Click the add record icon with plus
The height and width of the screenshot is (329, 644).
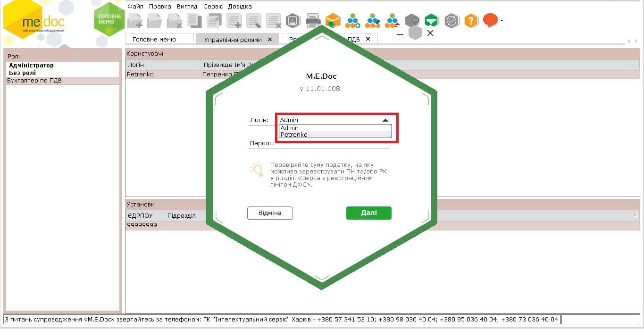pos(234,21)
